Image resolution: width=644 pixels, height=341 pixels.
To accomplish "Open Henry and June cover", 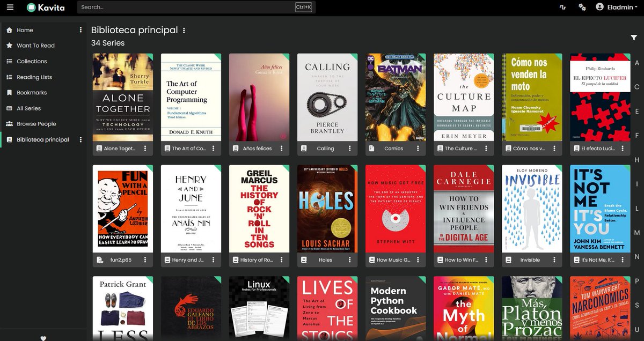I will point(191,209).
